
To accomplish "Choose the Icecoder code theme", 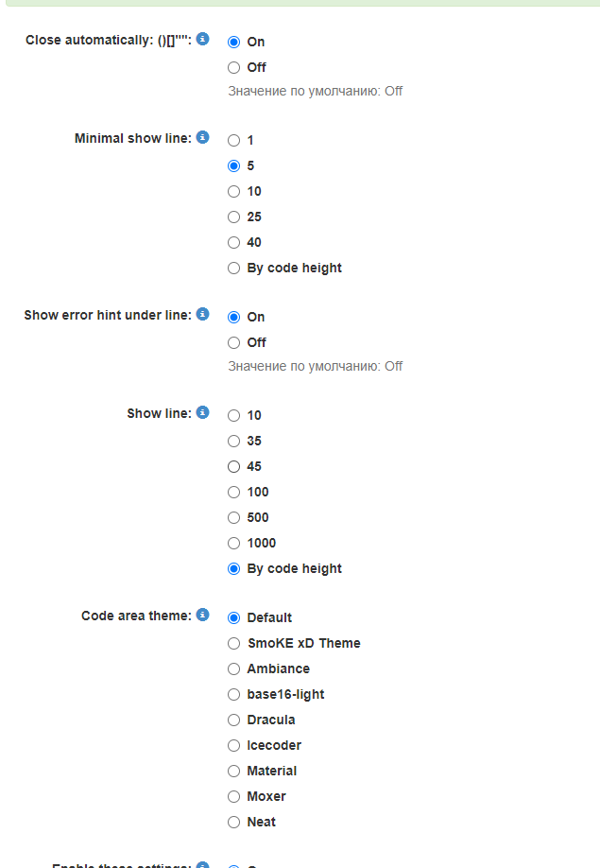I will pos(234,745).
